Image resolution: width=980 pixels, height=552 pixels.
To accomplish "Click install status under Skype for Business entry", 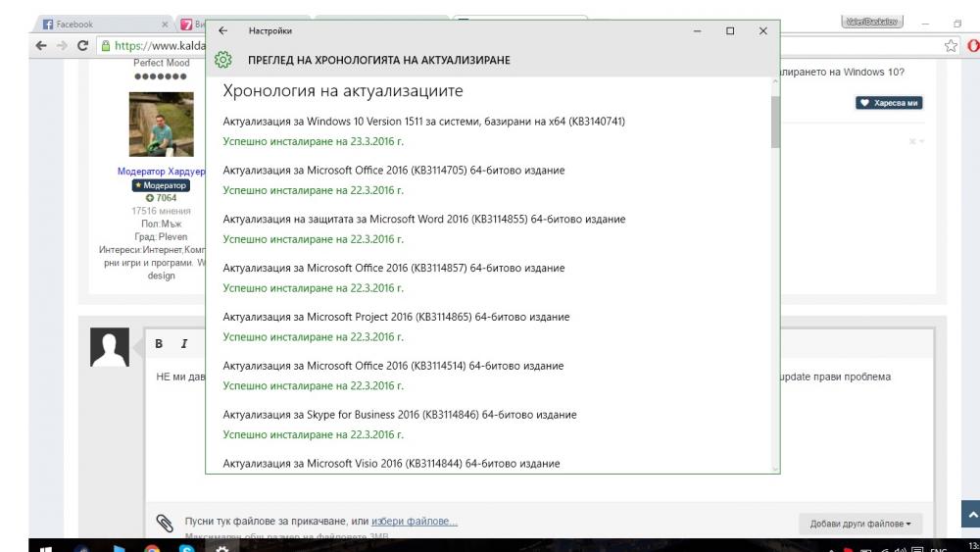I will pyautogui.click(x=314, y=434).
